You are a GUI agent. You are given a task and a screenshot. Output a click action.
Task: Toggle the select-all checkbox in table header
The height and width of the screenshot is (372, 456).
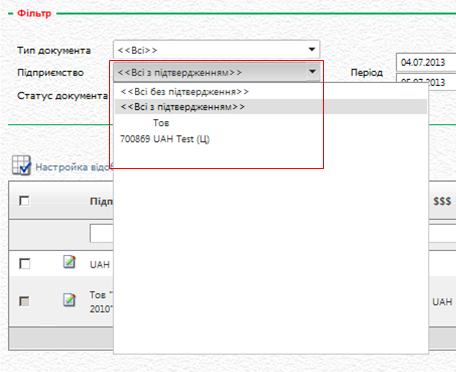24,201
